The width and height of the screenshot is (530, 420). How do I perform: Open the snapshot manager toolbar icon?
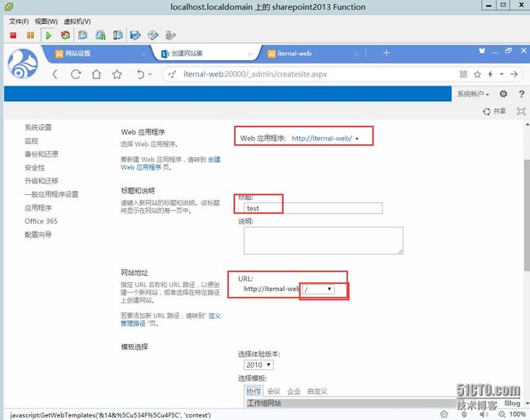tap(118, 35)
